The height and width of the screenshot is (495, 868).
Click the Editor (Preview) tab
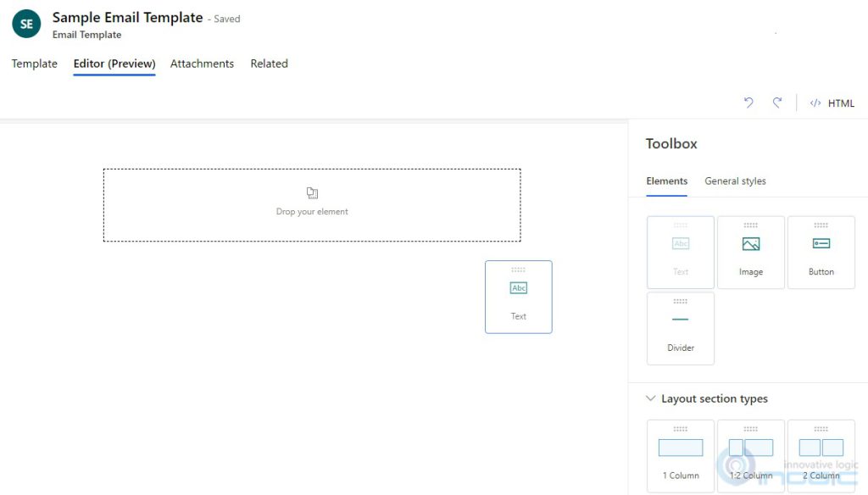click(114, 64)
